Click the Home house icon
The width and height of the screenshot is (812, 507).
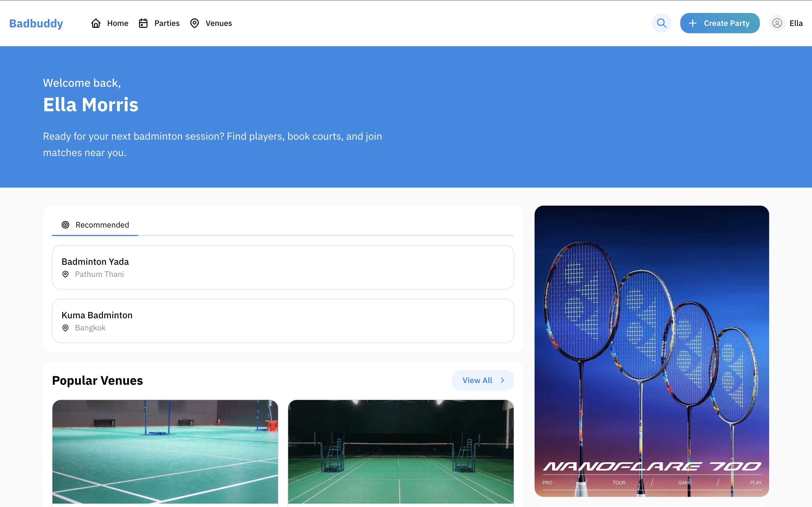pyautogui.click(x=96, y=23)
